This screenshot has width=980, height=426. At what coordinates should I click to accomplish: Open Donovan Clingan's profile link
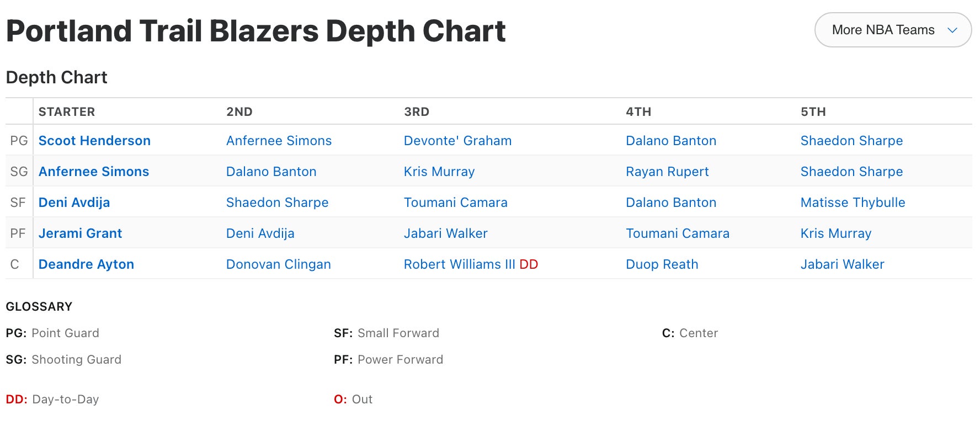click(278, 264)
